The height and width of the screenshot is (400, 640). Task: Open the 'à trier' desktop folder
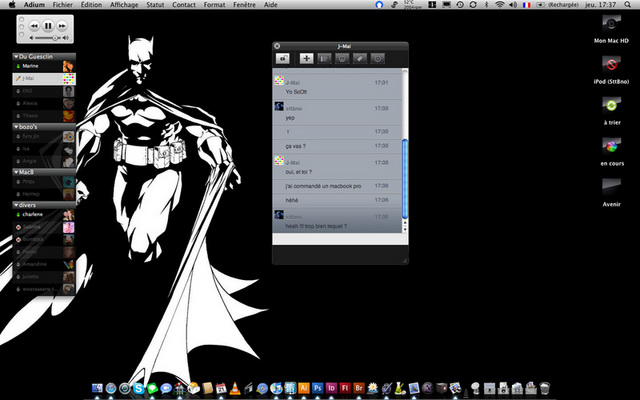pos(611,111)
